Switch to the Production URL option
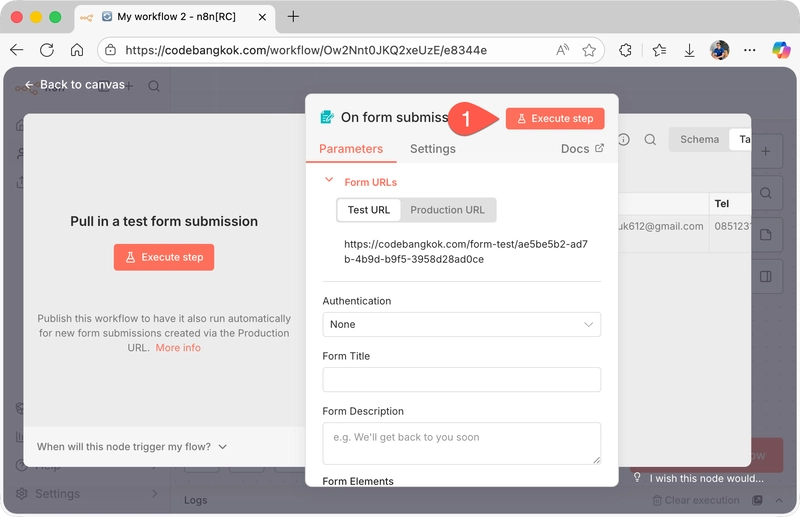This screenshot has height=517, width=800. (447, 210)
